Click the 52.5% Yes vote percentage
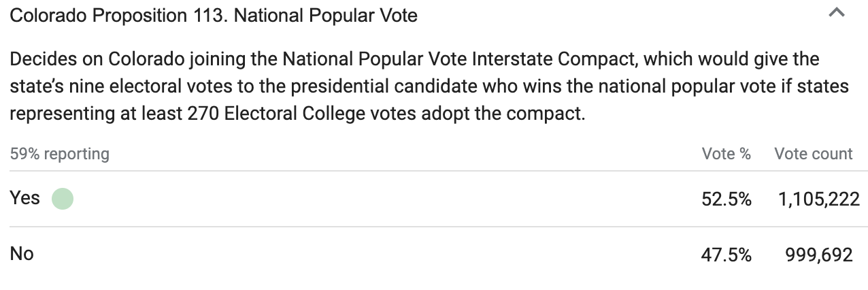Viewport: 868px width, 290px height. point(726,199)
